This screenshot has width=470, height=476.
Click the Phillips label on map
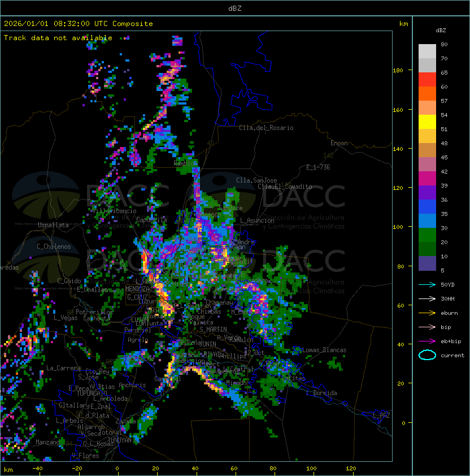[x=233, y=356]
